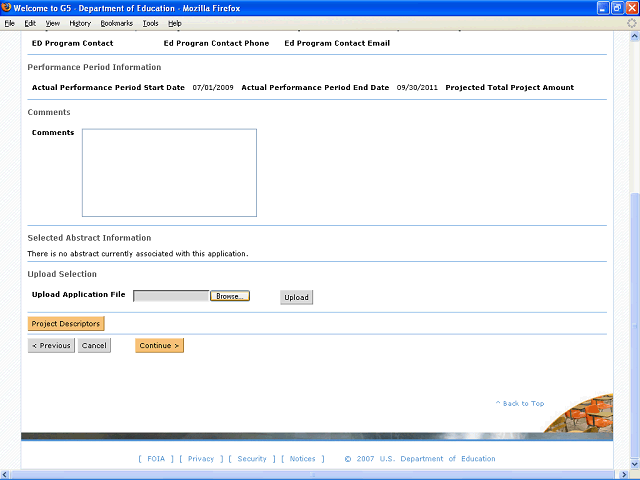Image resolution: width=640 pixels, height=480 pixels.
Task: Click the no abstract associated message
Action: point(138,253)
